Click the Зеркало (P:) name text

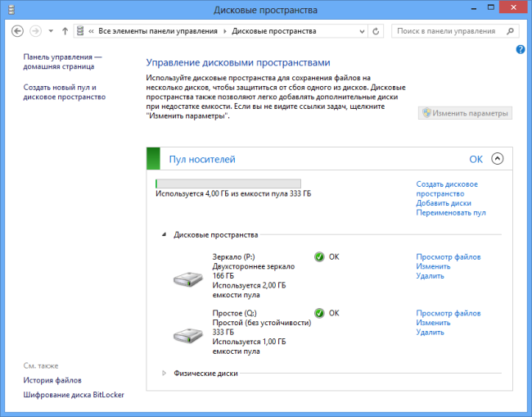tap(233, 257)
